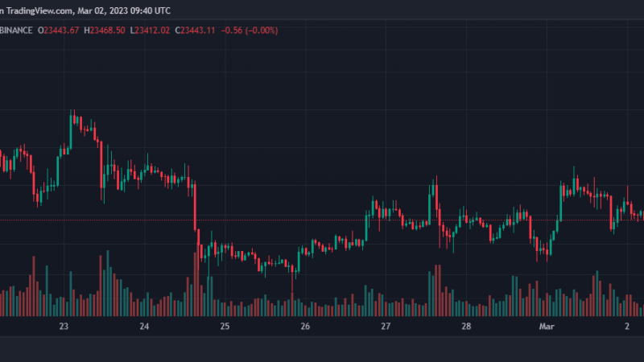The height and width of the screenshot is (362, 644).
Task: Select date label 24 on time axis
Action: pyautogui.click(x=144, y=327)
